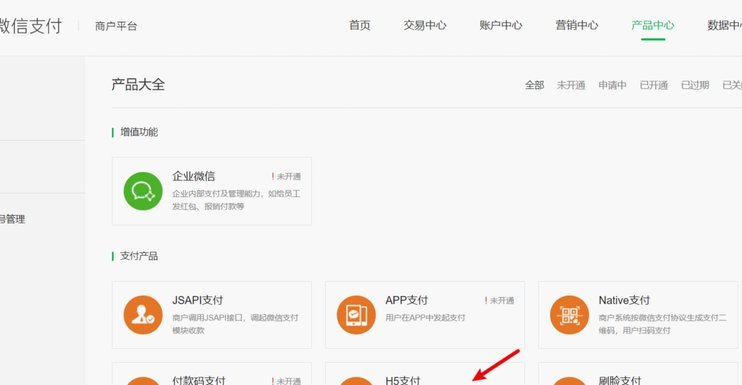Open the 企业微信 product title
The width and height of the screenshot is (742, 385).
[x=194, y=176]
